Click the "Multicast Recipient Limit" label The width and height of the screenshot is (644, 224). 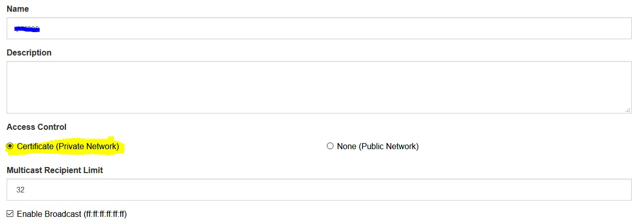click(55, 170)
